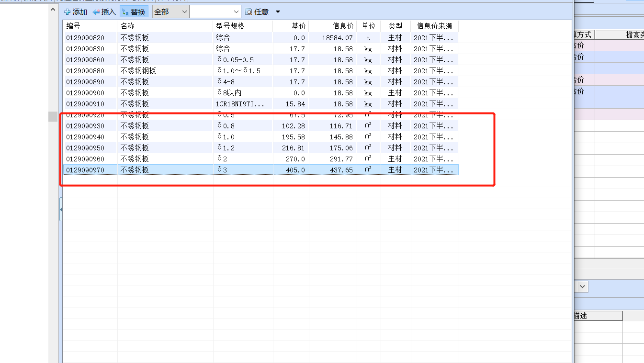
Task: Select row with code 0129090930
Action: (x=261, y=126)
